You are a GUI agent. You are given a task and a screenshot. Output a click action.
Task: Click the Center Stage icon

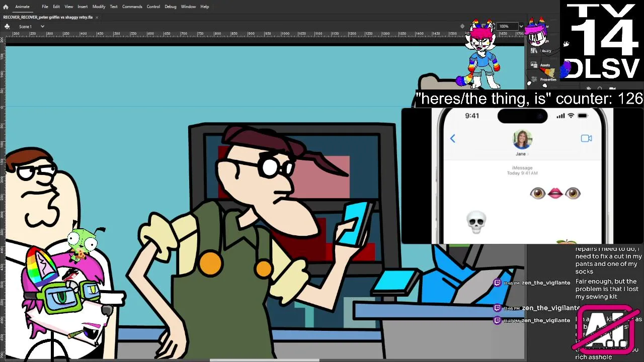462,26
